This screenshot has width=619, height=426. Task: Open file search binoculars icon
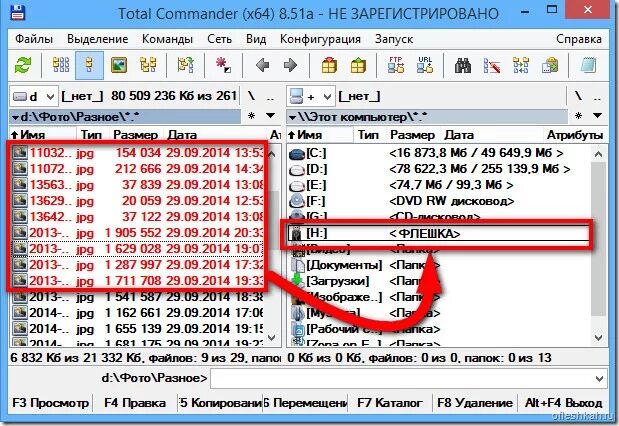point(463,65)
